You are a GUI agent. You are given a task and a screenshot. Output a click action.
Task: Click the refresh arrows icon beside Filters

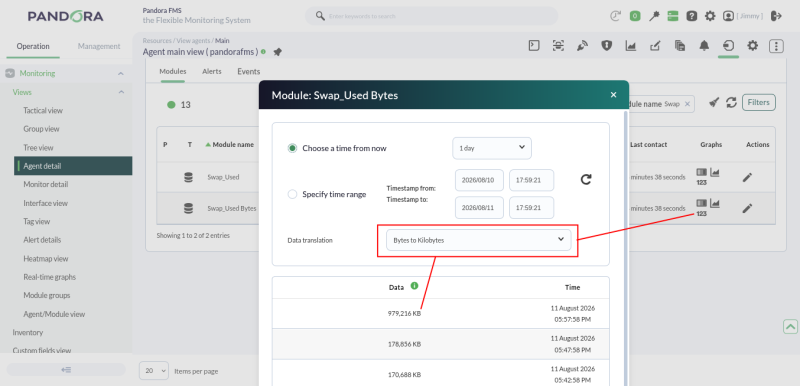[x=732, y=102]
